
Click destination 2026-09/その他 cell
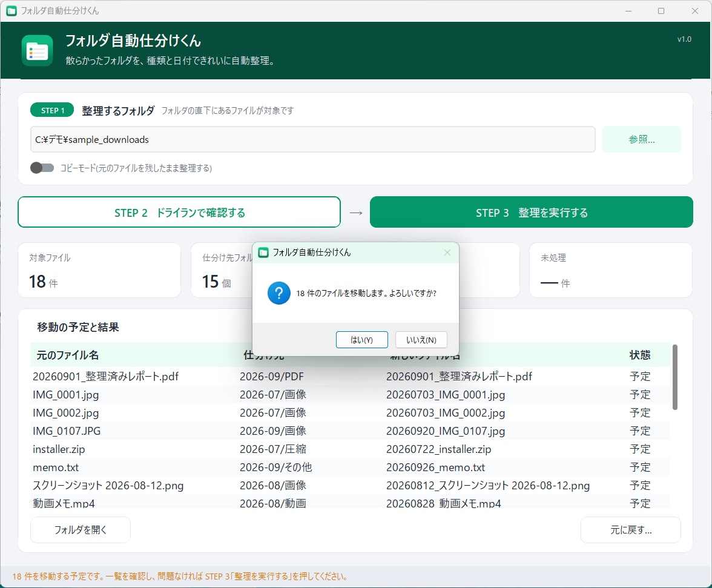275,467
